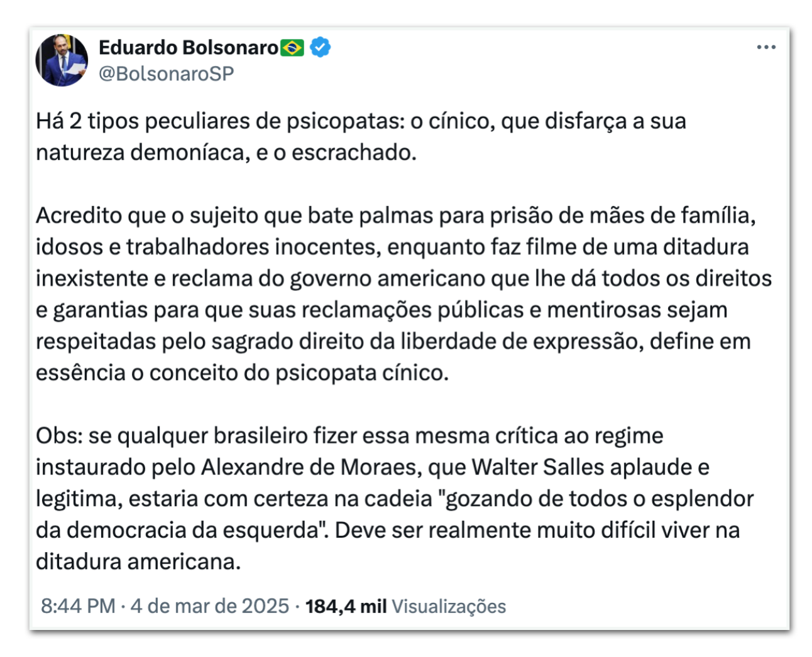The height and width of the screenshot is (657, 812).
Task: Click the Brazil flag emoji beside the name
Action: pos(292,48)
